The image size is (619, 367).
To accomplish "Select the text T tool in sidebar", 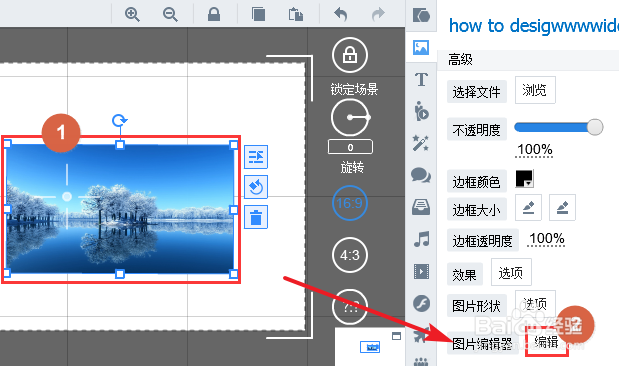I will coord(421,80).
